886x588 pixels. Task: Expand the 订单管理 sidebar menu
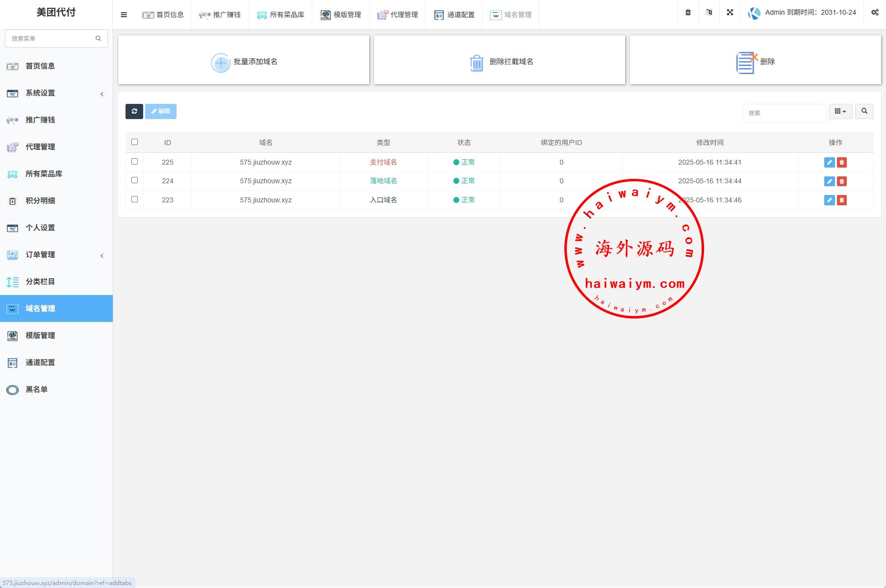pyautogui.click(x=56, y=255)
